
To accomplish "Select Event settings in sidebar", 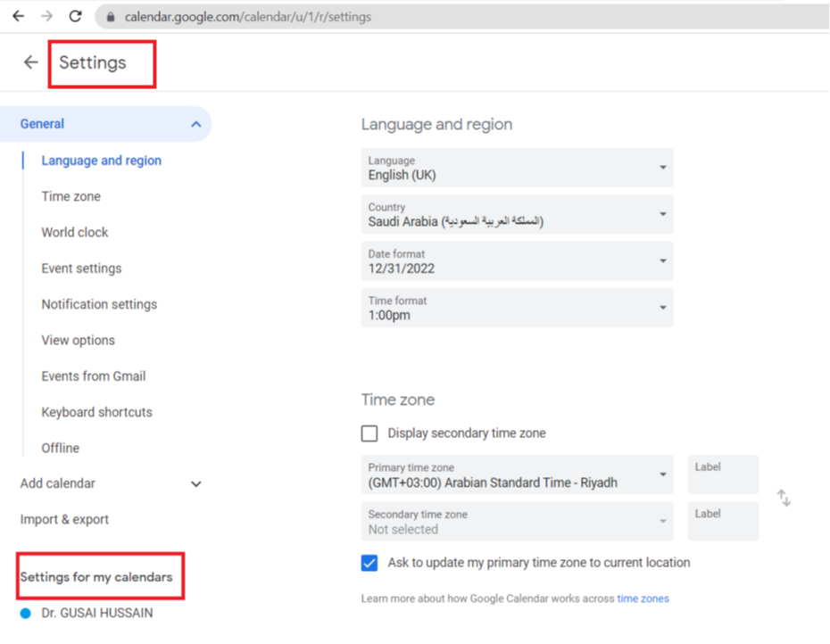I will click(x=81, y=268).
